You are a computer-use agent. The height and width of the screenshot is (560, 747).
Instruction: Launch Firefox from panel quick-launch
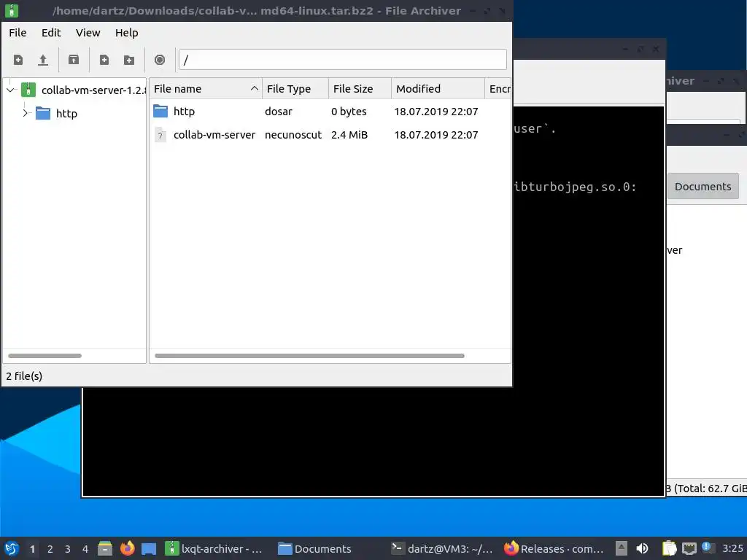click(127, 548)
